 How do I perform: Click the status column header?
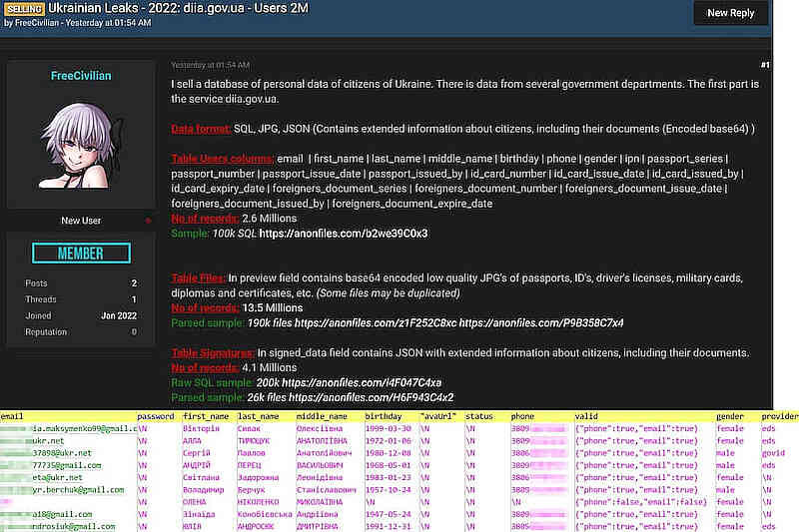[x=479, y=416]
